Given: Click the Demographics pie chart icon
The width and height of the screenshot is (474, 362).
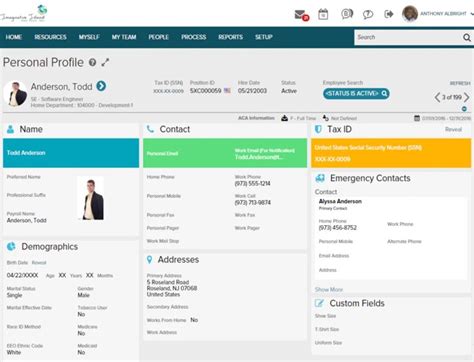Looking at the screenshot, I should (11, 247).
